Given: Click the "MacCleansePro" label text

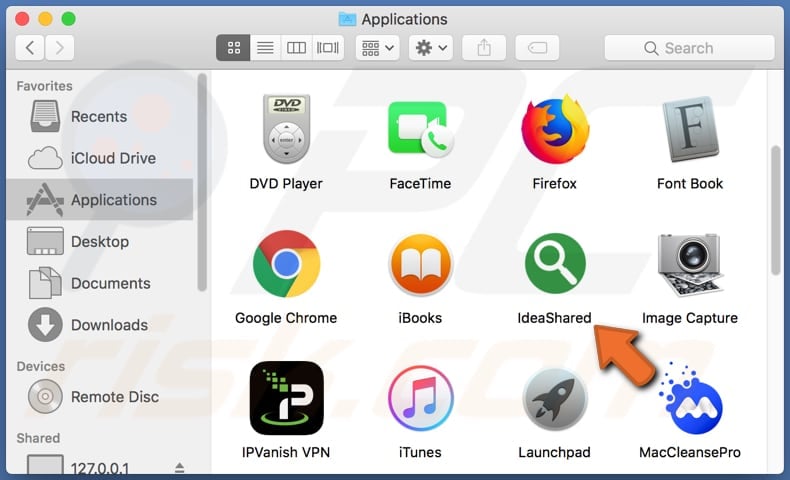Looking at the screenshot, I should tap(690, 452).
